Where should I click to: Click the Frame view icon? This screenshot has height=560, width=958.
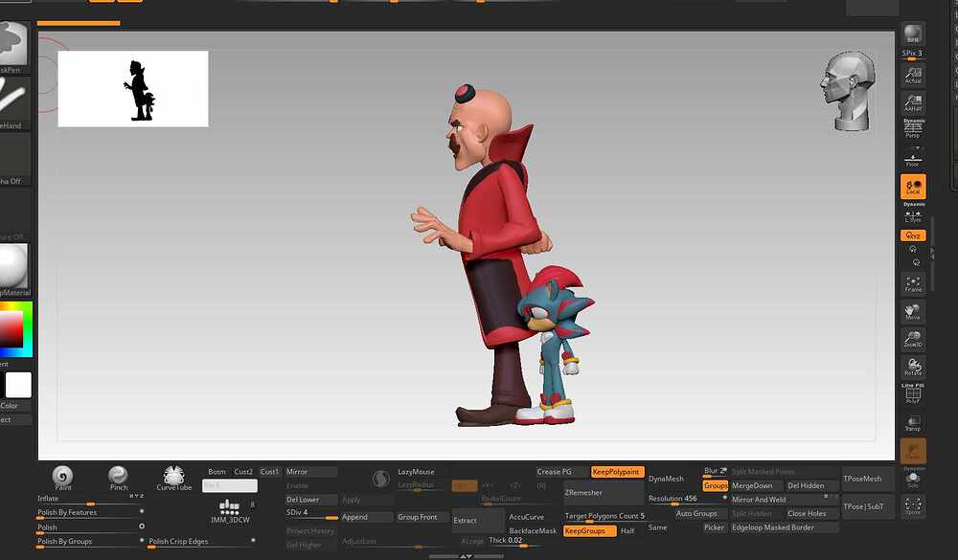pyautogui.click(x=913, y=284)
